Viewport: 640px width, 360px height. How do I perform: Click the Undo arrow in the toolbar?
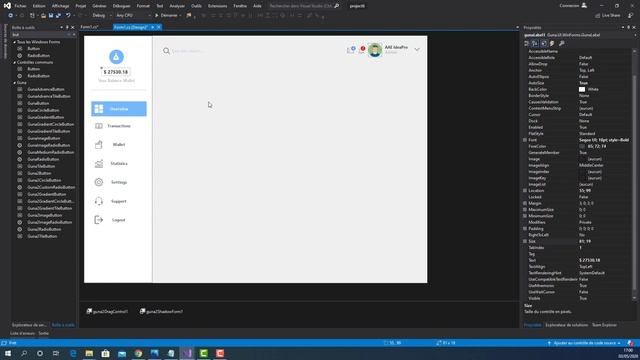pyautogui.click(x=68, y=16)
